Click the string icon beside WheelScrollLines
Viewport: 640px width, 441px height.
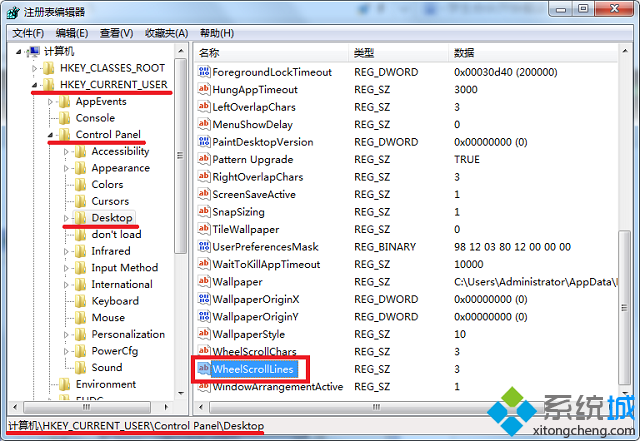pyautogui.click(x=204, y=369)
